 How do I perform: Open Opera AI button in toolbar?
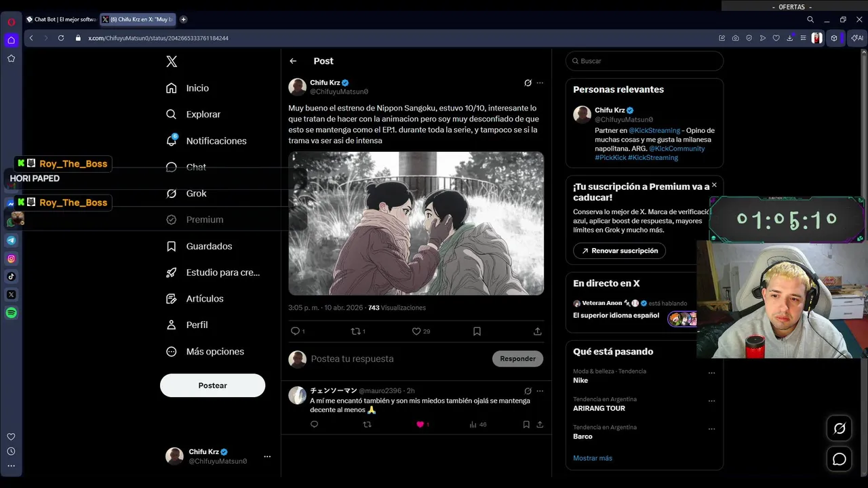click(858, 38)
